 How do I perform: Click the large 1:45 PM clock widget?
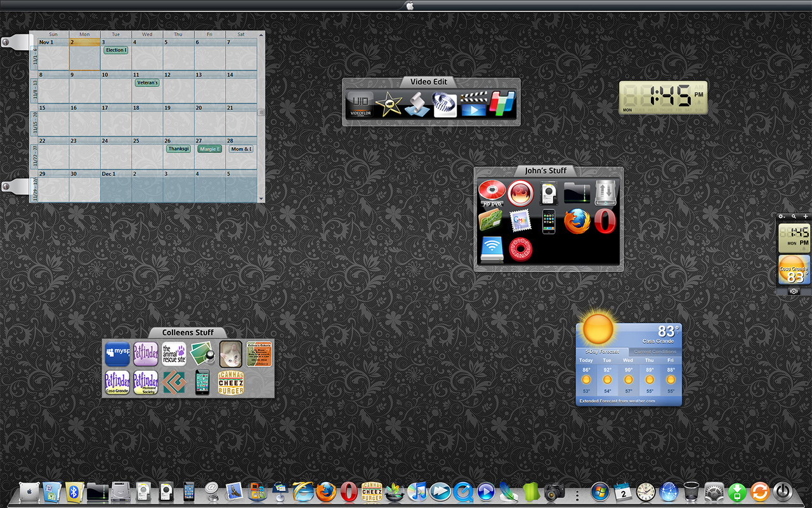click(x=664, y=97)
